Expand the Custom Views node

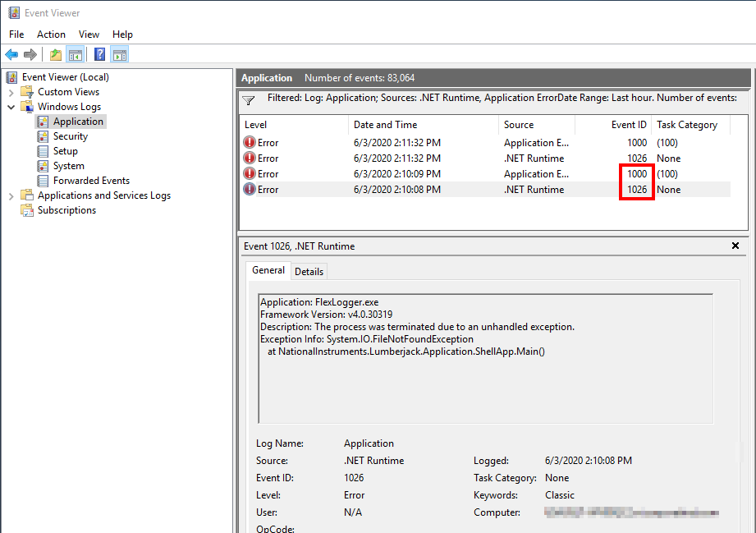11,92
